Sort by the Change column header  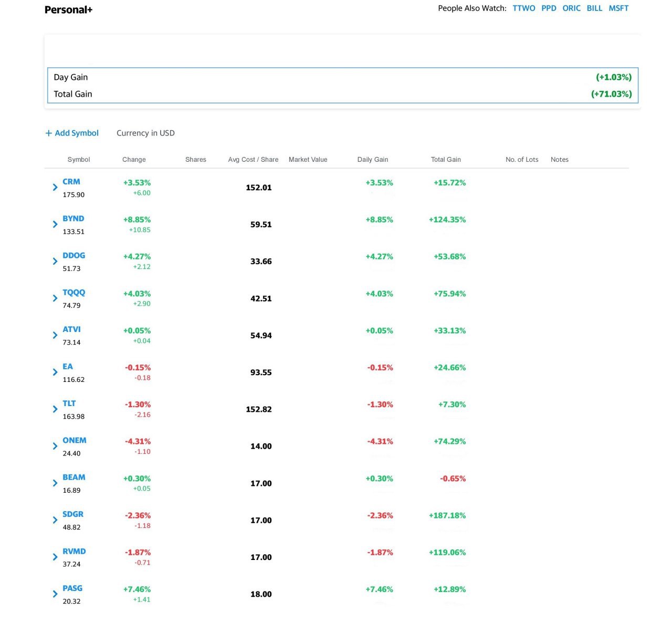pos(134,160)
